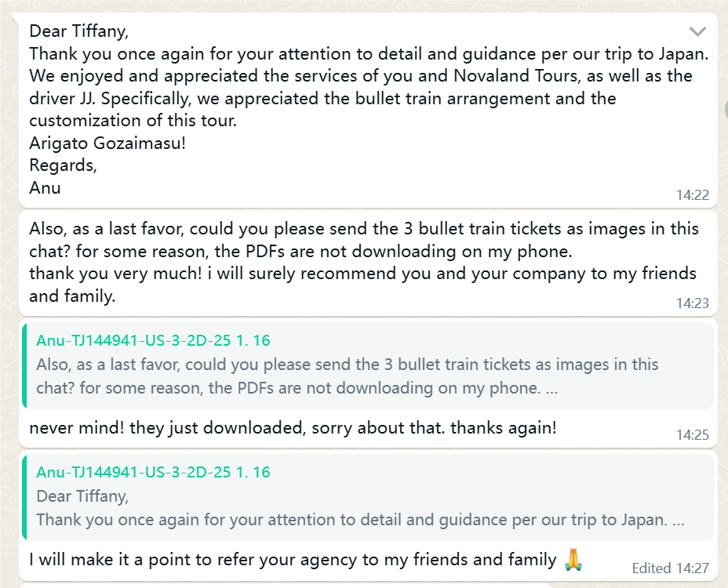The width and height of the screenshot is (728, 588).
Task: Select the 'I will make it a point' message
Action: point(293,560)
